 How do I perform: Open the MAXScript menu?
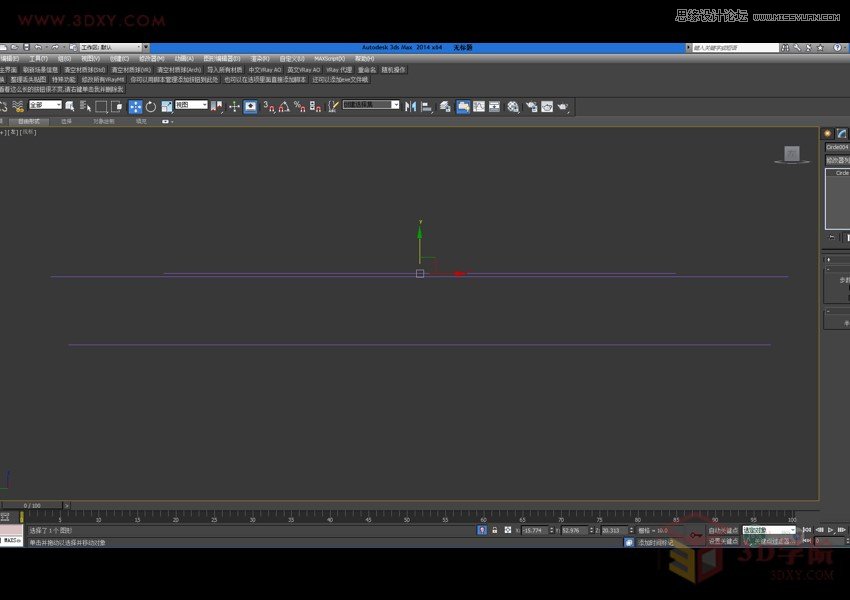point(328,58)
